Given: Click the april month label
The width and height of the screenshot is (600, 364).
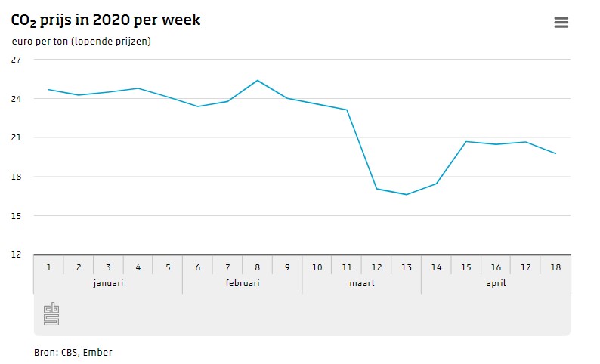Looking at the screenshot, I should 496,284.
